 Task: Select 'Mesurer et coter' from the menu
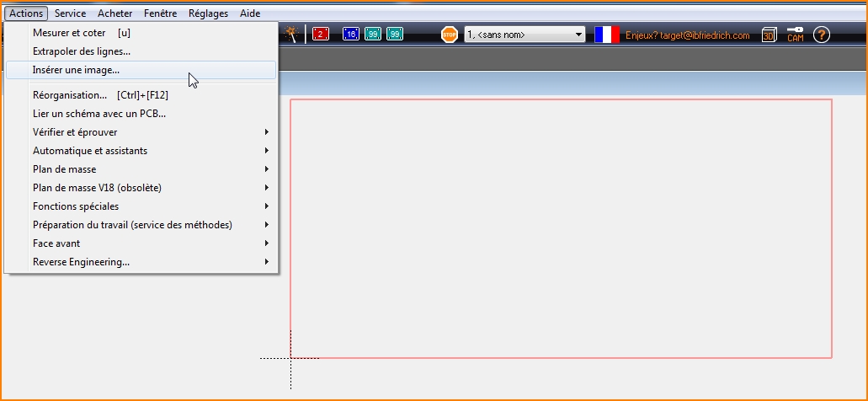click(69, 33)
